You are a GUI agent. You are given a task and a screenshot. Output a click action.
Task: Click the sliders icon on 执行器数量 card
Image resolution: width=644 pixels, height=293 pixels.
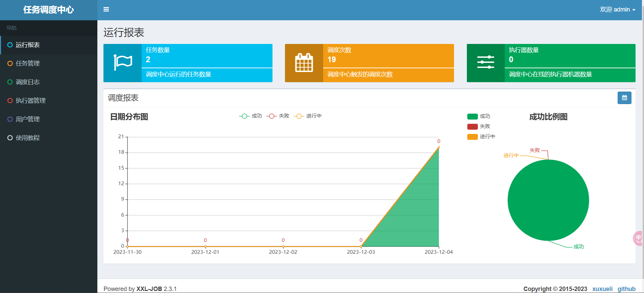pos(486,63)
